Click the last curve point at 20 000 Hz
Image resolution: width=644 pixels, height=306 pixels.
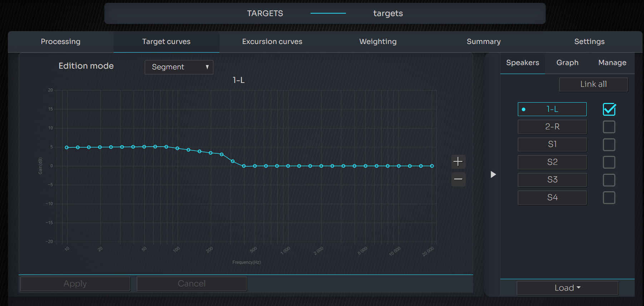click(x=432, y=166)
